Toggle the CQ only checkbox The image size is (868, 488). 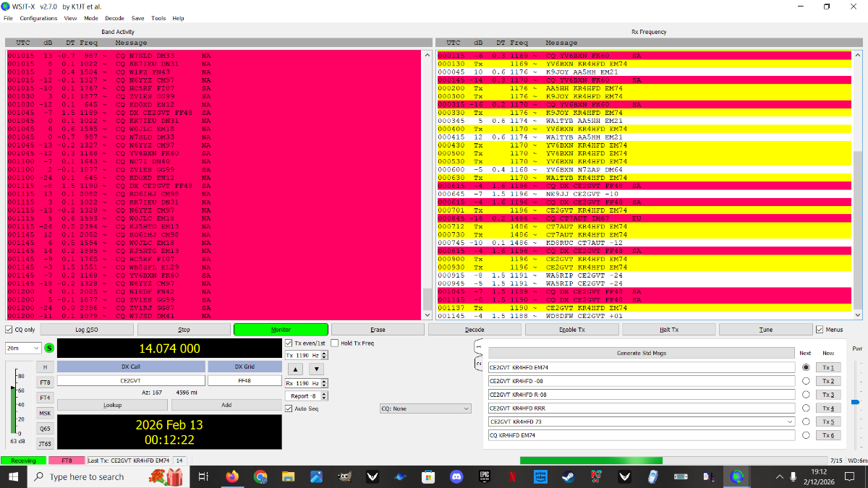(9, 330)
